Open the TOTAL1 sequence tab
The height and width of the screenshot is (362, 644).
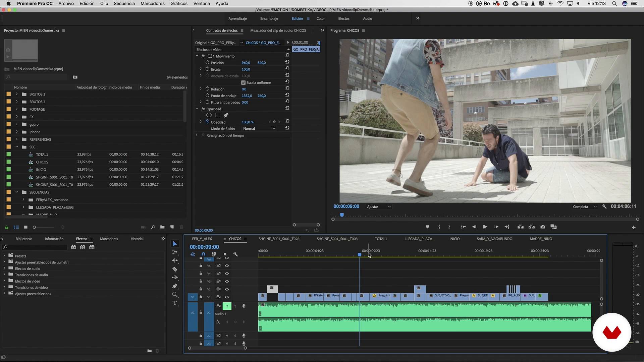[x=381, y=239]
